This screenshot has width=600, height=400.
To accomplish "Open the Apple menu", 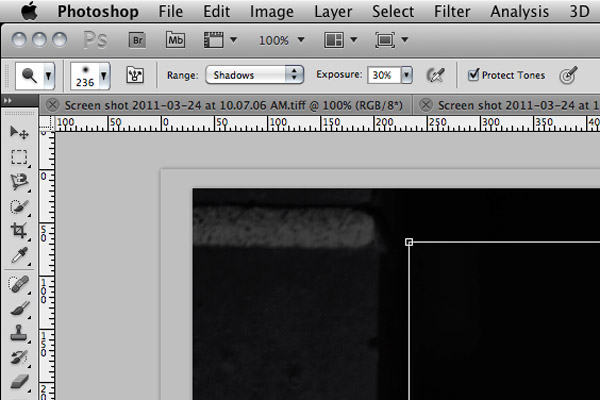I will (x=29, y=11).
